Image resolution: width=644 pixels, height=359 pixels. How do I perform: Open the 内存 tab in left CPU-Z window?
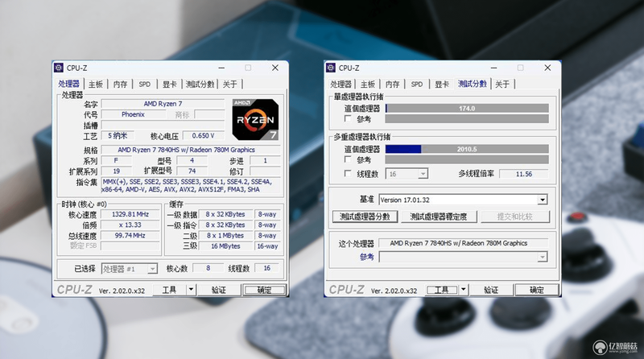point(120,85)
